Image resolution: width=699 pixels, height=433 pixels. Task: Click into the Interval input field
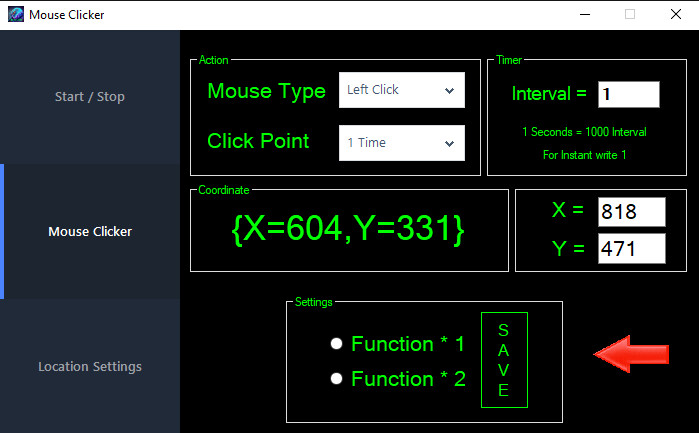tap(628, 95)
